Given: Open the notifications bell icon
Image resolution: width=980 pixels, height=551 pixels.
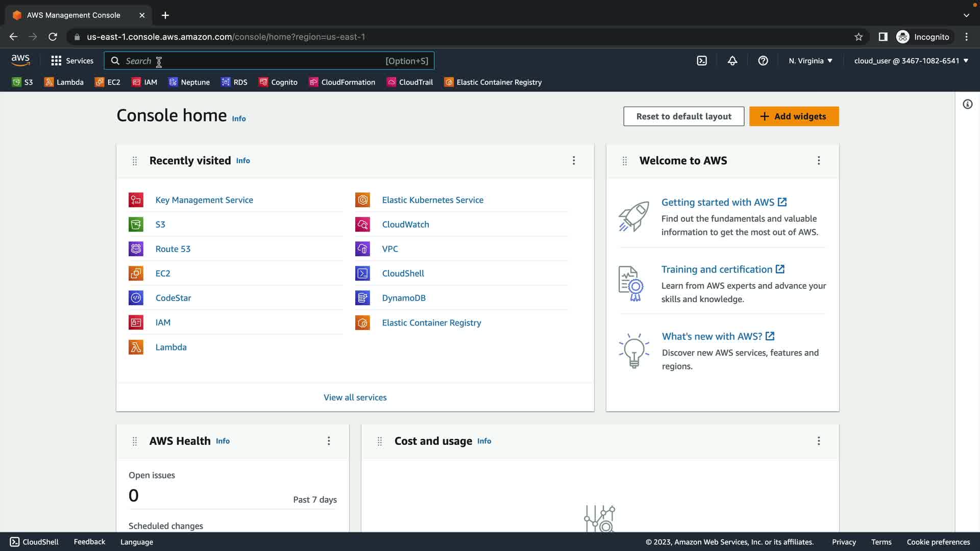Looking at the screenshot, I should tap(732, 61).
